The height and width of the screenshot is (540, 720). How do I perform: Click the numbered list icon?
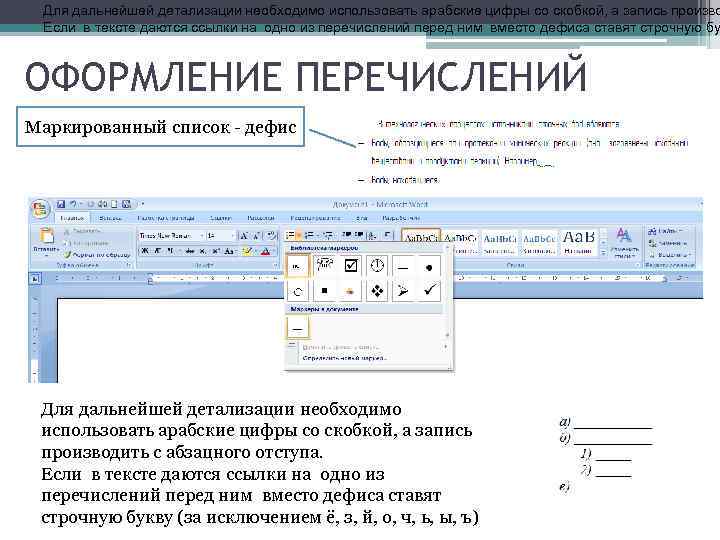pyautogui.click(x=309, y=236)
